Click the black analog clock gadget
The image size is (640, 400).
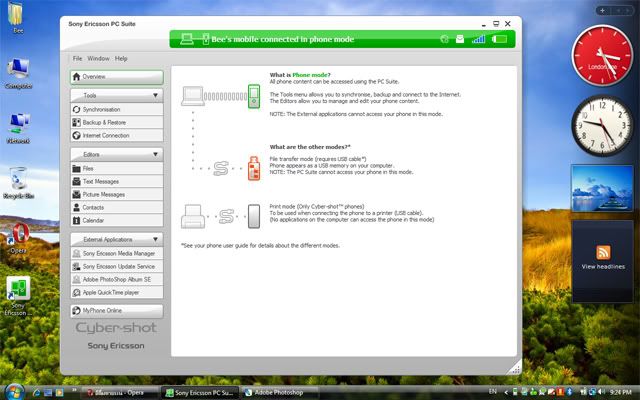click(x=602, y=126)
